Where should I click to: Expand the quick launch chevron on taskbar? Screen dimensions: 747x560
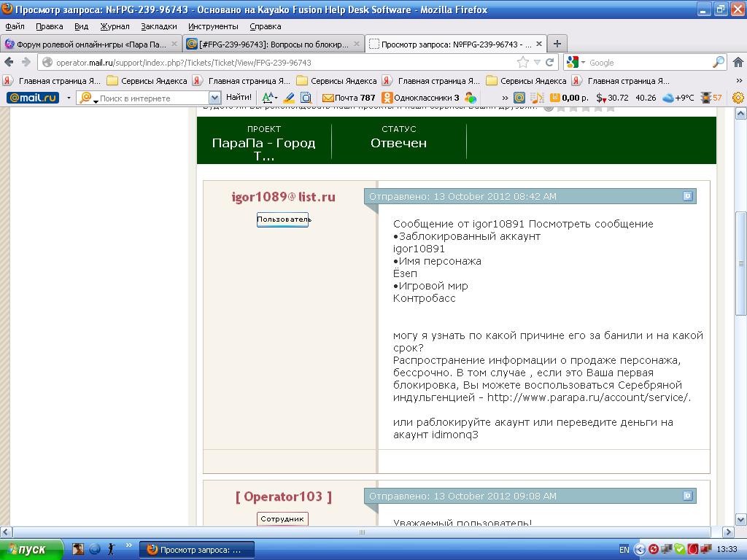click(x=128, y=545)
